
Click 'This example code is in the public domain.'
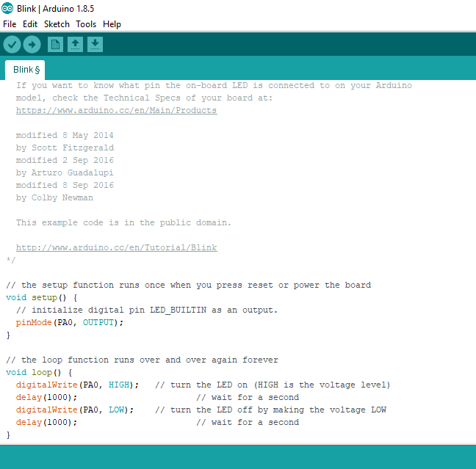(x=123, y=222)
